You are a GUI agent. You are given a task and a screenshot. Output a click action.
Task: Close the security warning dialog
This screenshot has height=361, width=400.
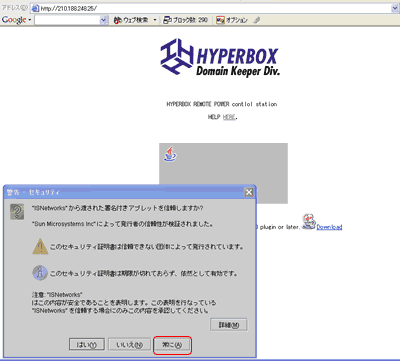point(249,192)
